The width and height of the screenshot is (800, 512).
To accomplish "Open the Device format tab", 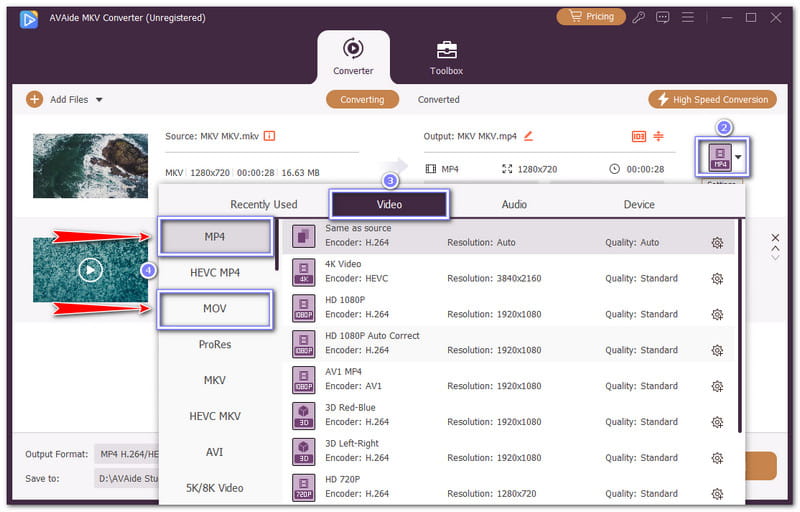I will 639,204.
